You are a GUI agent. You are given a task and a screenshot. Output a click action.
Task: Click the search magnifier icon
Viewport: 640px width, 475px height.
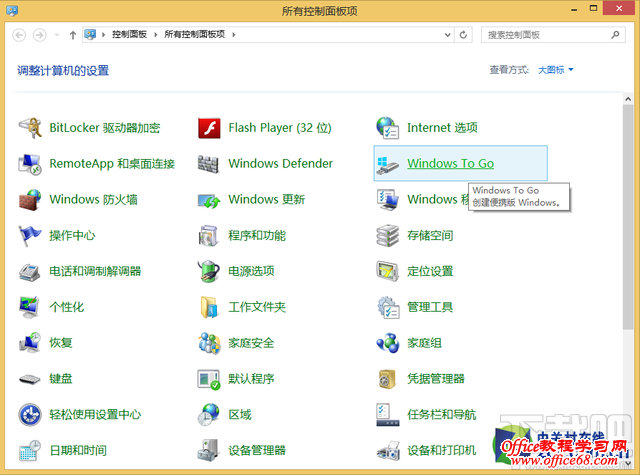click(x=615, y=35)
